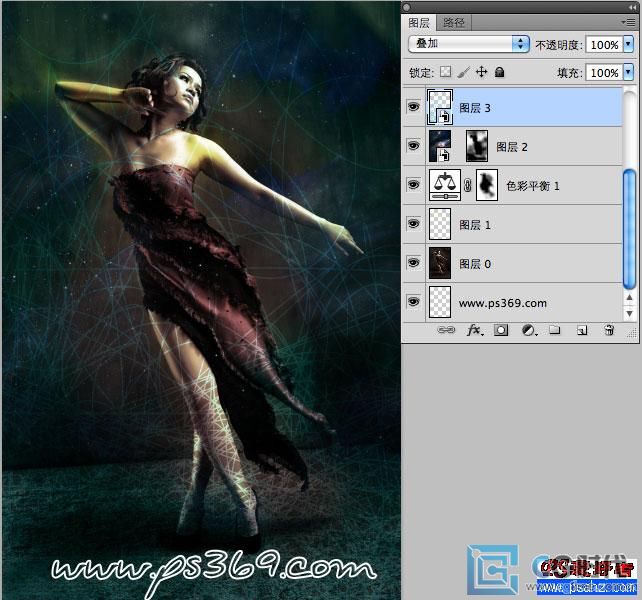
Task: Click the panel resize grip corner
Action: [633, 334]
